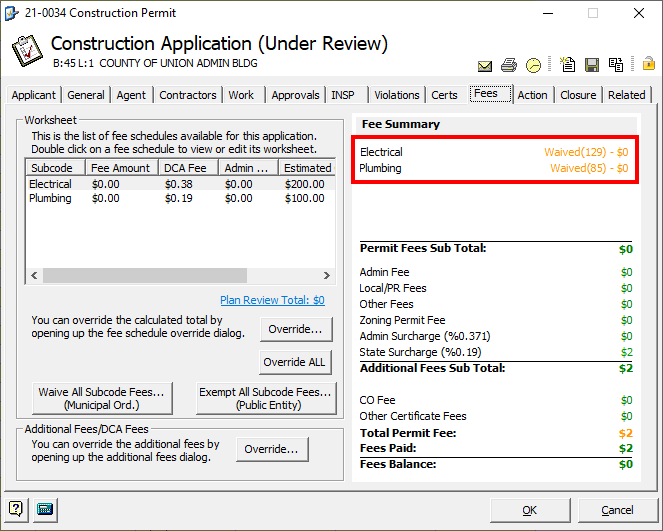Click the padlock lock icon
663x531 pixels.
[649, 63]
